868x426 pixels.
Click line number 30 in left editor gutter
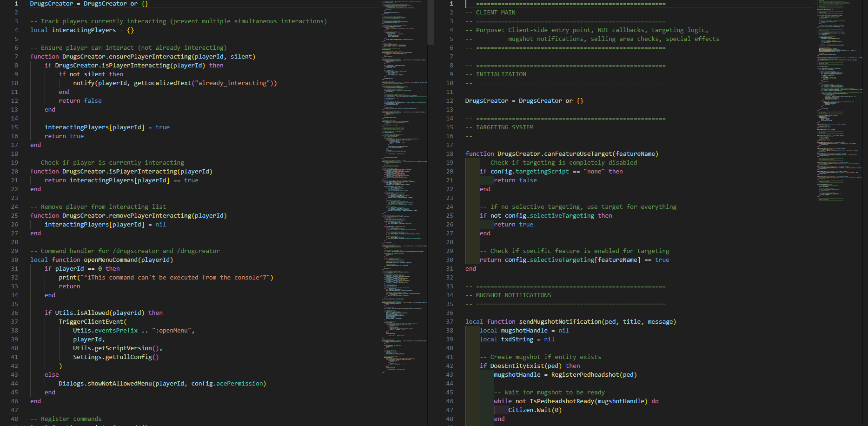(14, 260)
